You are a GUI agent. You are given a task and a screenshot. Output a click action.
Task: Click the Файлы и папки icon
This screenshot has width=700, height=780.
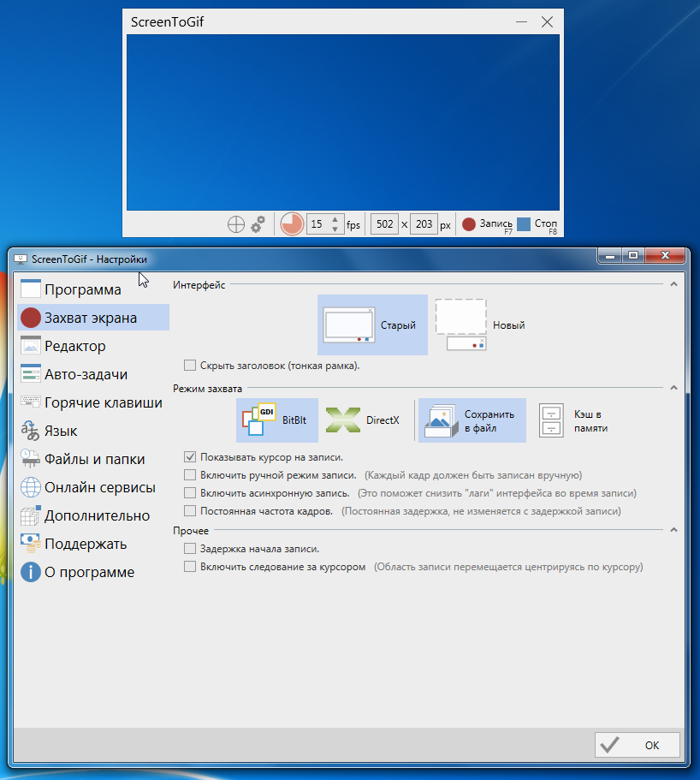[x=30, y=459]
